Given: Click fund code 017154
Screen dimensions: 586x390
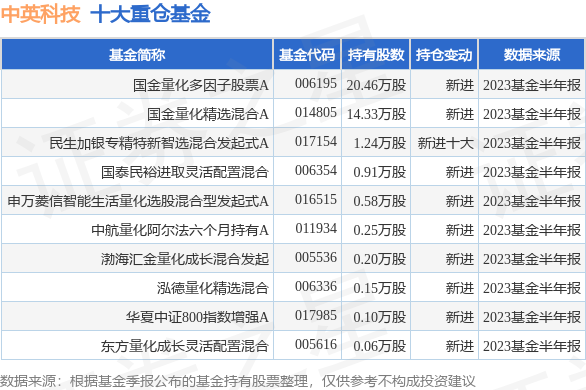Looking at the screenshot, I should (316, 141).
